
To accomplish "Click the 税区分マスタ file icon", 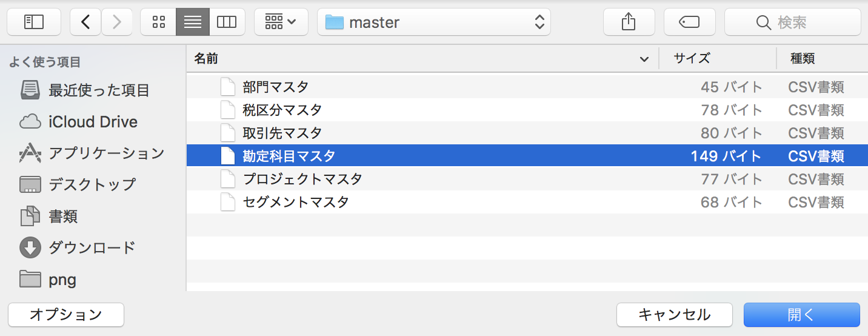I will (x=227, y=110).
